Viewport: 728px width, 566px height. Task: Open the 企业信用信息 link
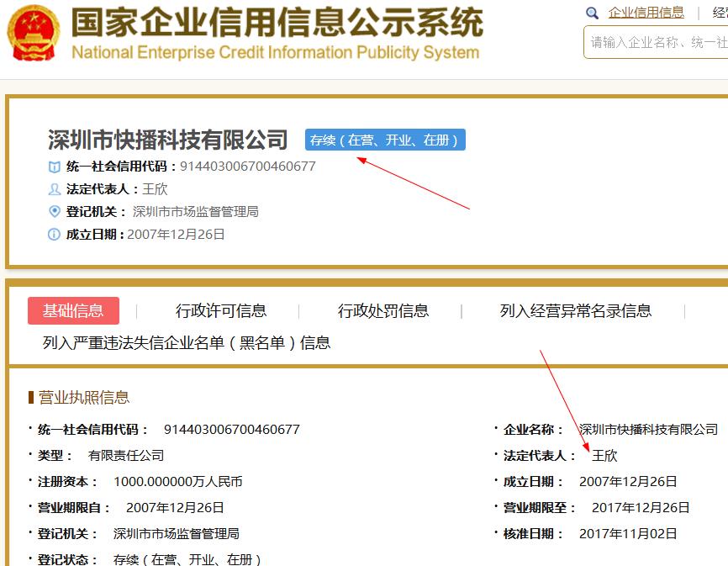pos(646,13)
